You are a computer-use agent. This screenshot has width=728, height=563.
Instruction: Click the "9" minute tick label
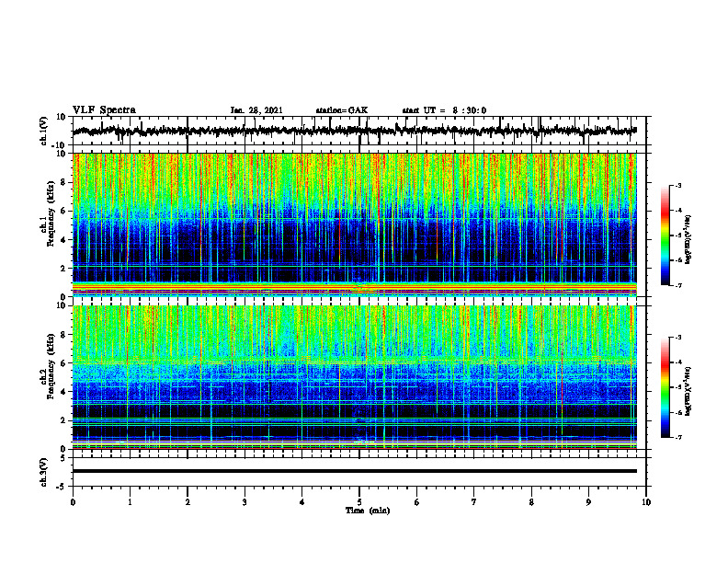click(588, 502)
